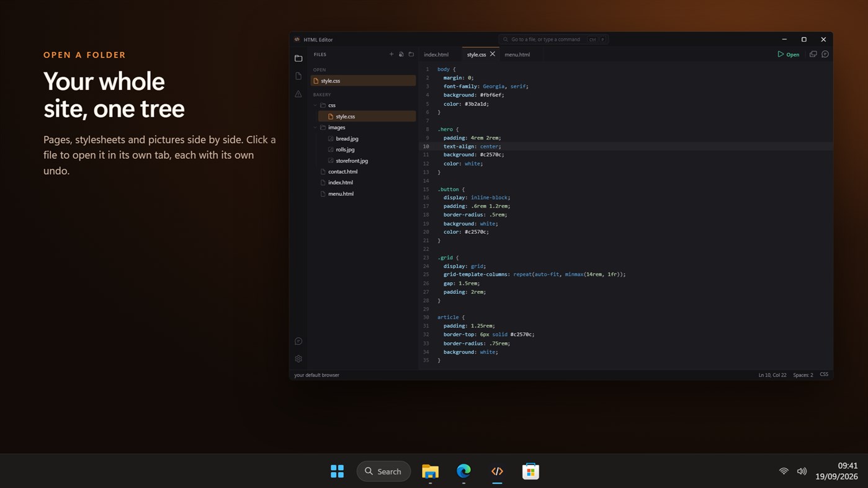The height and width of the screenshot is (488, 868).
Task: Focus the Go to a file command box
Action: [553, 39]
